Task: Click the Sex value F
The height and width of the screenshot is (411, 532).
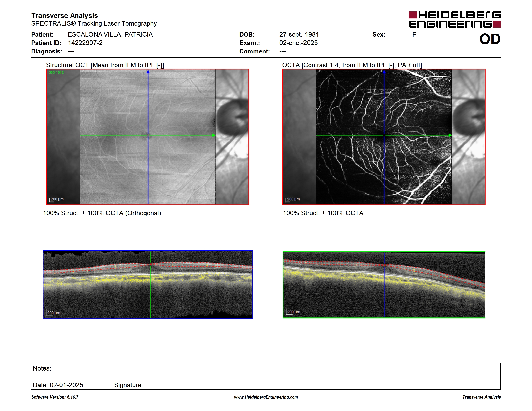Action: coord(414,35)
